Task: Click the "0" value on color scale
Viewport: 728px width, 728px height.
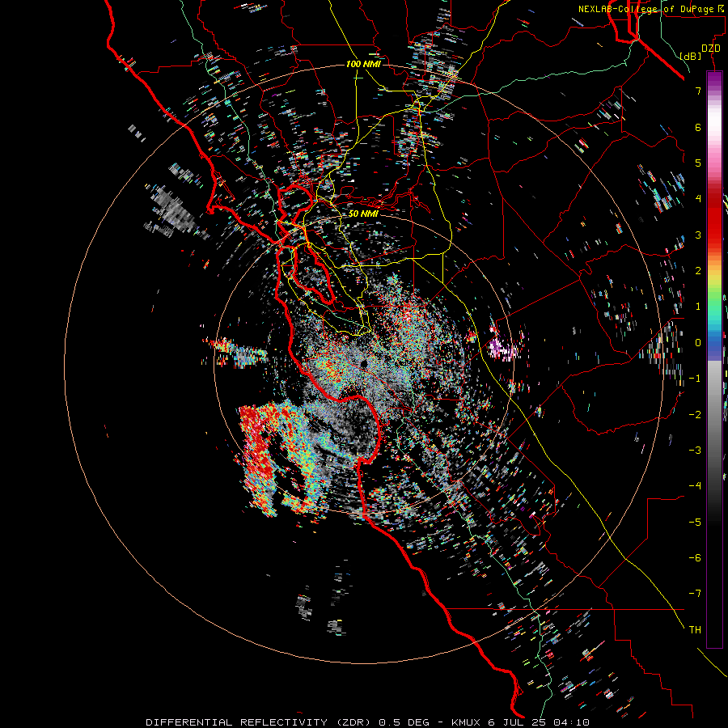Action: (698, 343)
